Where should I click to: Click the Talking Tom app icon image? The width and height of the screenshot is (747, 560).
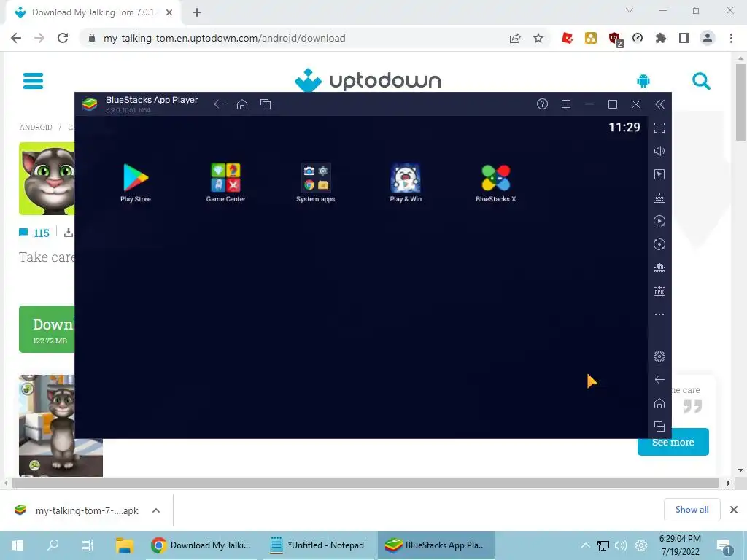coord(47,179)
